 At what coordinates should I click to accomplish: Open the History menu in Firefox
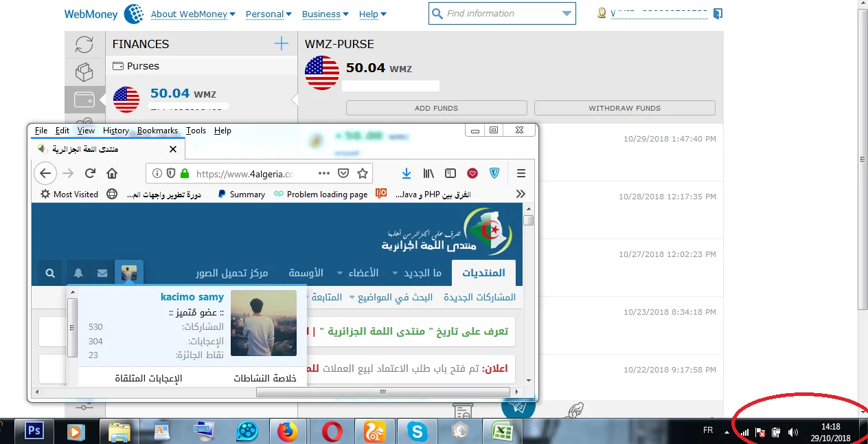click(x=115, y=131)
